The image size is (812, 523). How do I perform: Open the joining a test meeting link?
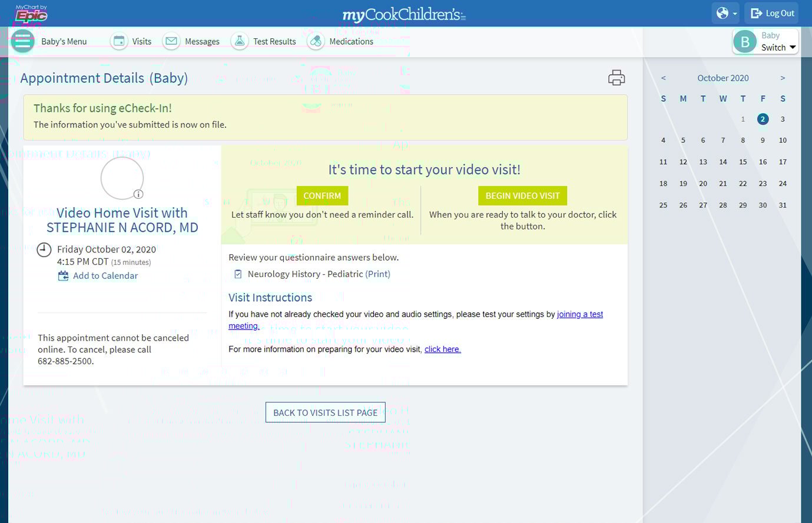pos(579,314)
